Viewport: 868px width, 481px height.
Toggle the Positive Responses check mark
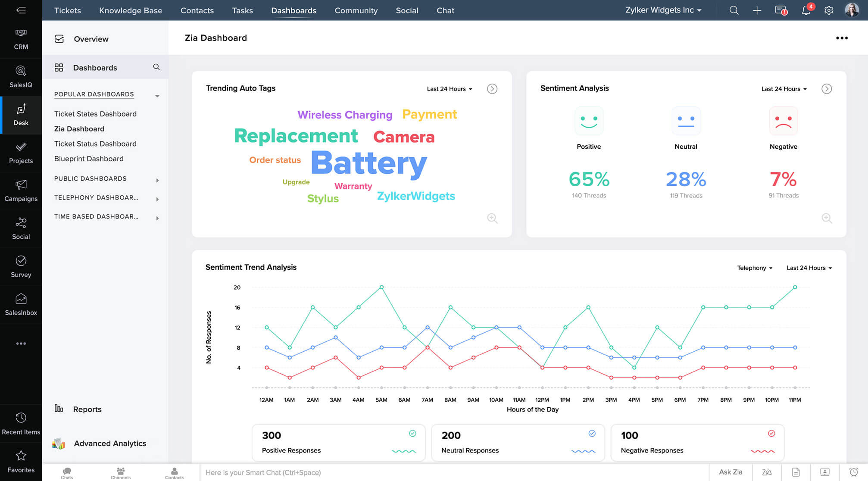(412, 434)
